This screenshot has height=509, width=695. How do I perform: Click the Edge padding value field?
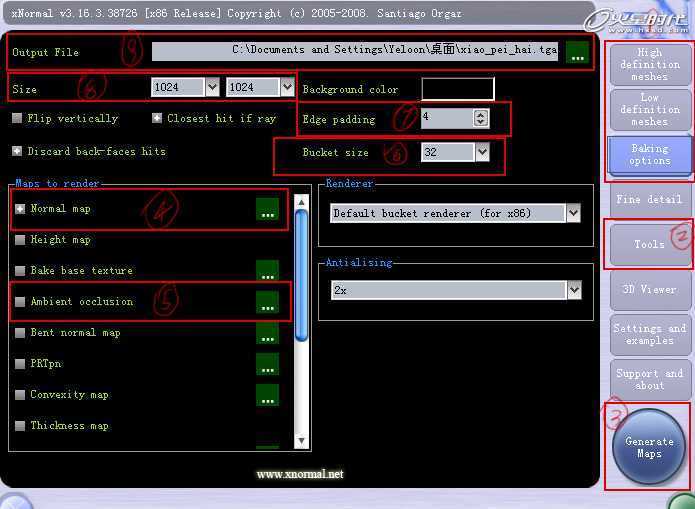(x=447, y=118)
